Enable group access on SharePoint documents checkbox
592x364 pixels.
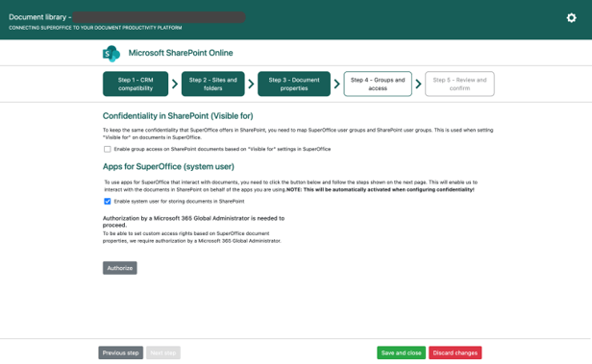click(108, 149)
